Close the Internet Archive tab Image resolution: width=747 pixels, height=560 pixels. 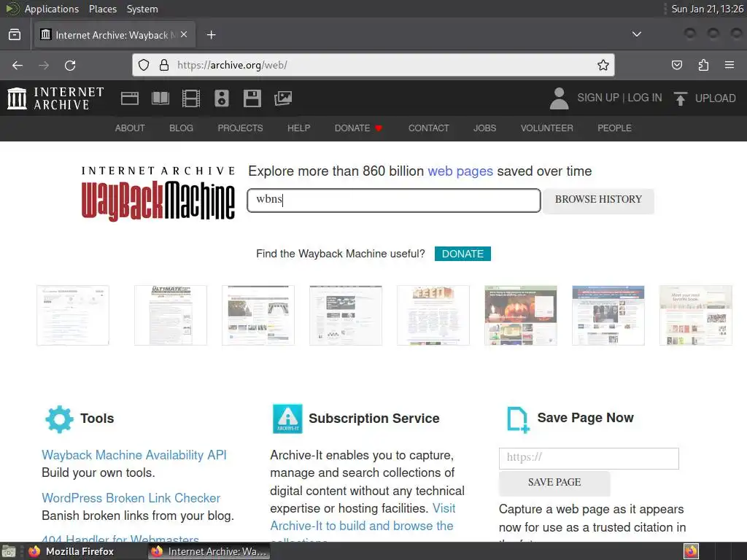click(x=184, y=34)
